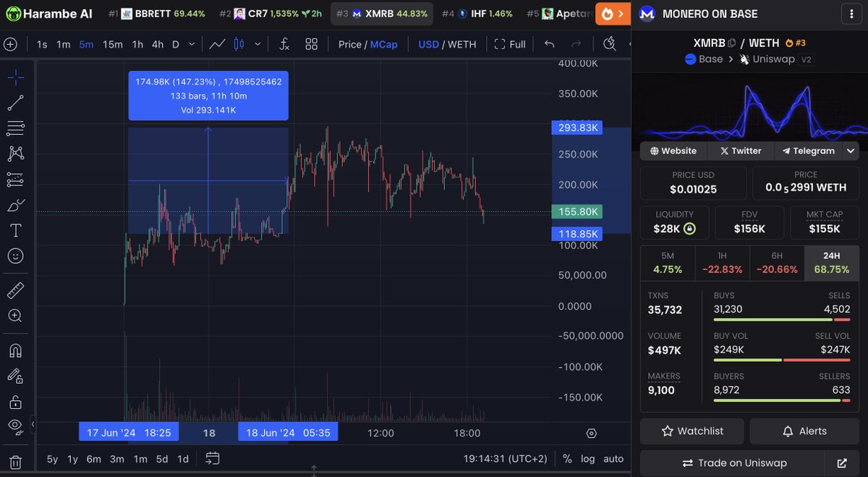Select the 1h timeframe
Screen dimensions: 868x477
[137, 44]
